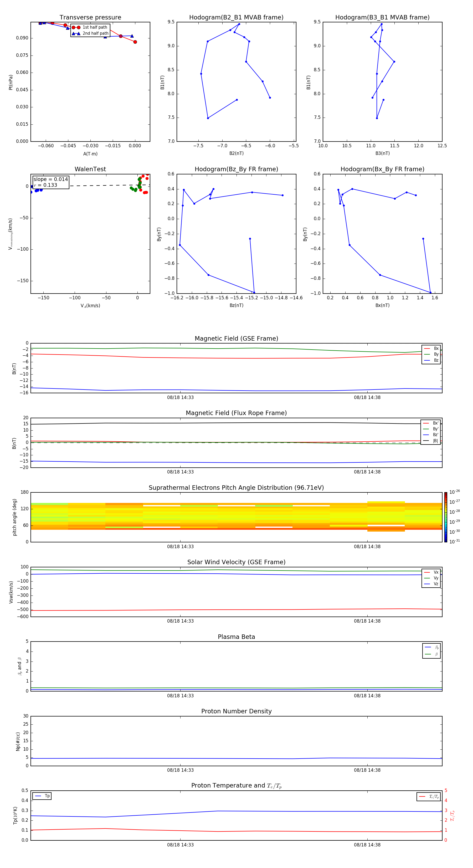
Task: Click the pitch angle spectrogram colorbar
Action: click(446, 517)
